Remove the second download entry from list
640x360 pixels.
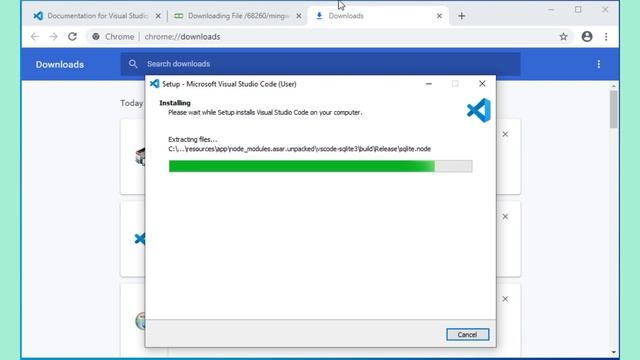click(x=505, y=217)
